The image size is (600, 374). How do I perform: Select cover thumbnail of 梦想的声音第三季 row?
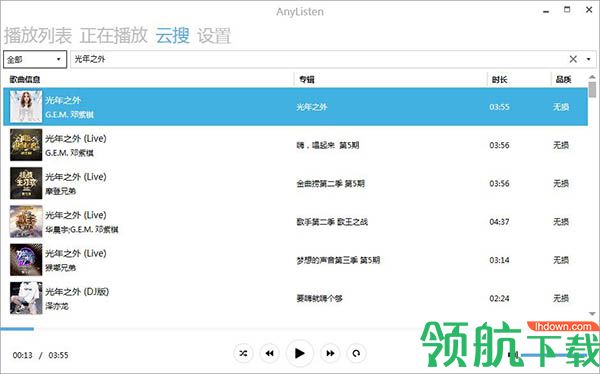coord(26,260)
